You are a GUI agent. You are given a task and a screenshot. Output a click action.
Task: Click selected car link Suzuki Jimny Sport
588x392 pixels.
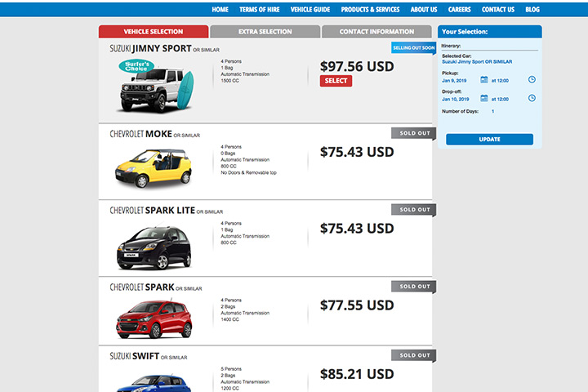click(x=477, y=62)
